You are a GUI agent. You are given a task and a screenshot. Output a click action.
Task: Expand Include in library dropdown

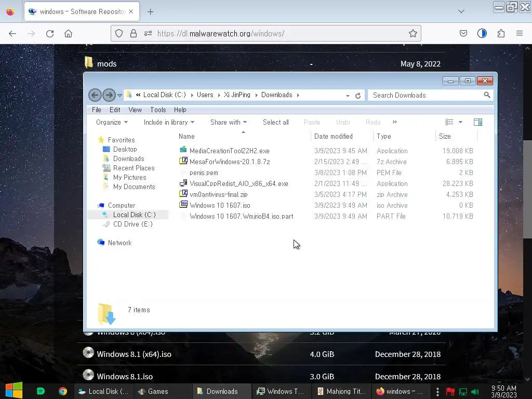[x=169, y=122]
